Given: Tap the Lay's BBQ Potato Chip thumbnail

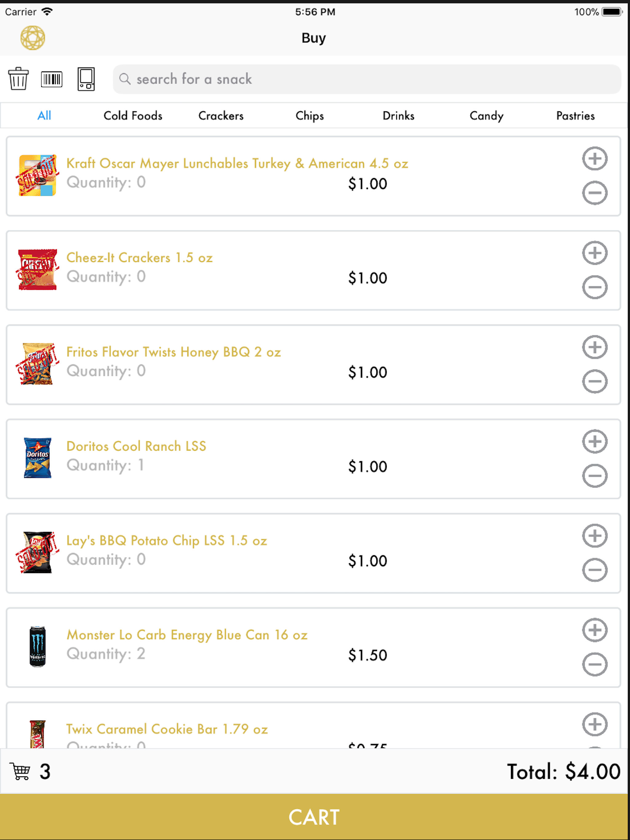Looking at the screenshot, I should [37, 552].
